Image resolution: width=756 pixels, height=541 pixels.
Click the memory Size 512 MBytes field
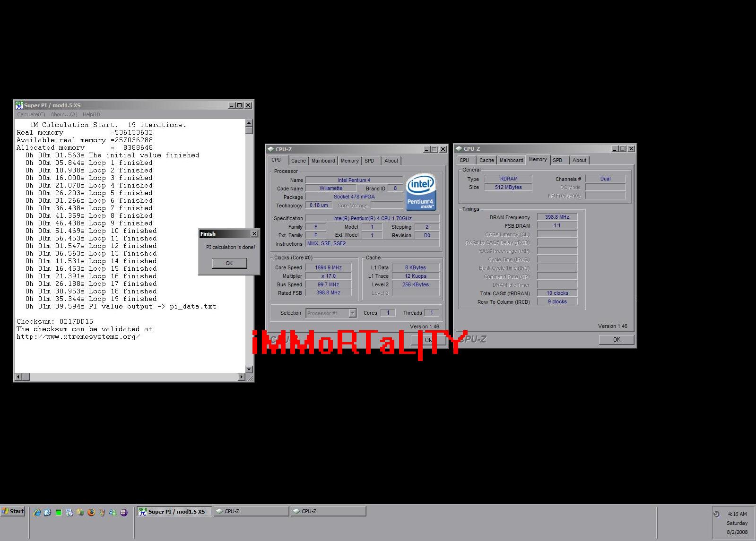pyautogui.click(x=508, y=187)
